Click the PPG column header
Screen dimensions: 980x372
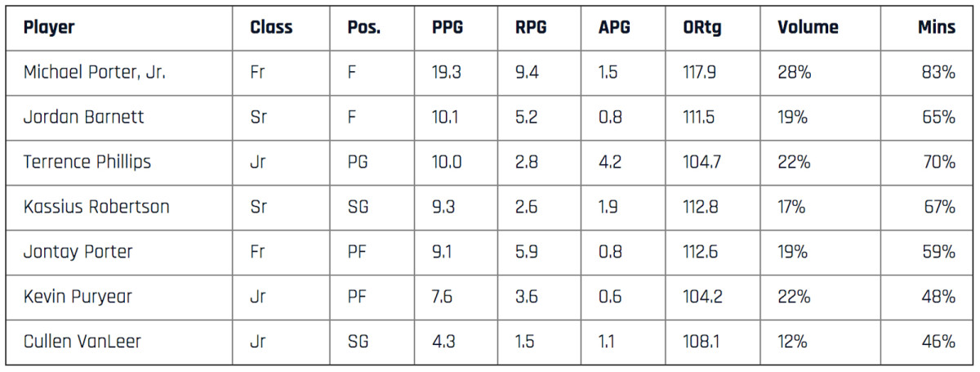448,28
